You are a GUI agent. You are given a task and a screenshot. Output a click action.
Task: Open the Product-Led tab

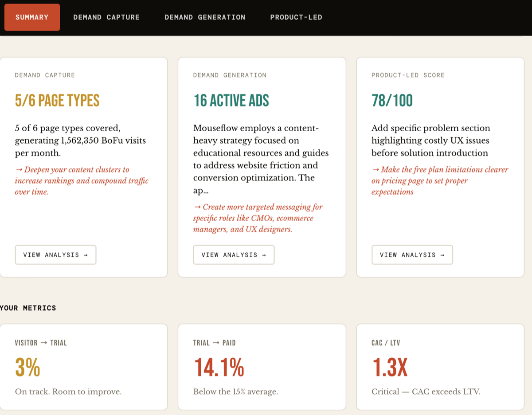pyautogui.click(x=296, y=17)
